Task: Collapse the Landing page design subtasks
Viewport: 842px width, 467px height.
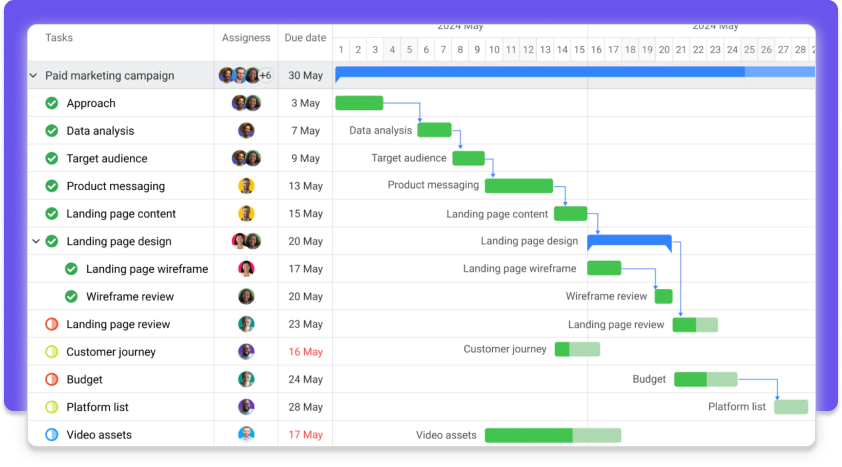Action: (x=36, y=242)
